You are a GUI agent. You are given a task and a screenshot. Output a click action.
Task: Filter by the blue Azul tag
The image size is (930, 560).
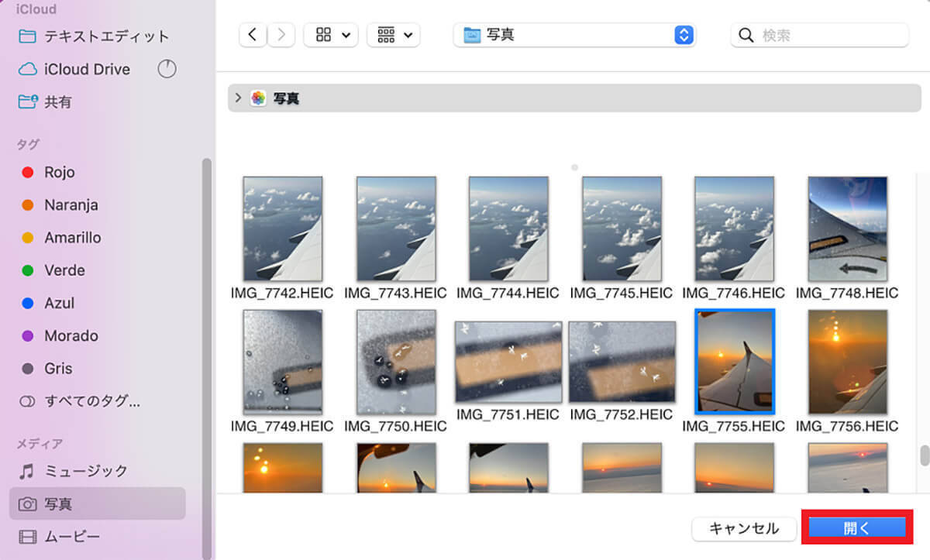pos(59,303)
